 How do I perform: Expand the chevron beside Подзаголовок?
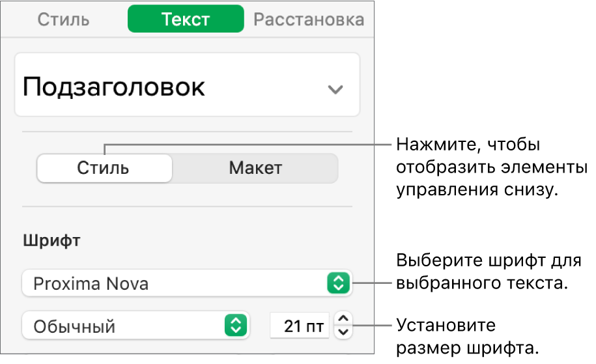tap(335, 89)
